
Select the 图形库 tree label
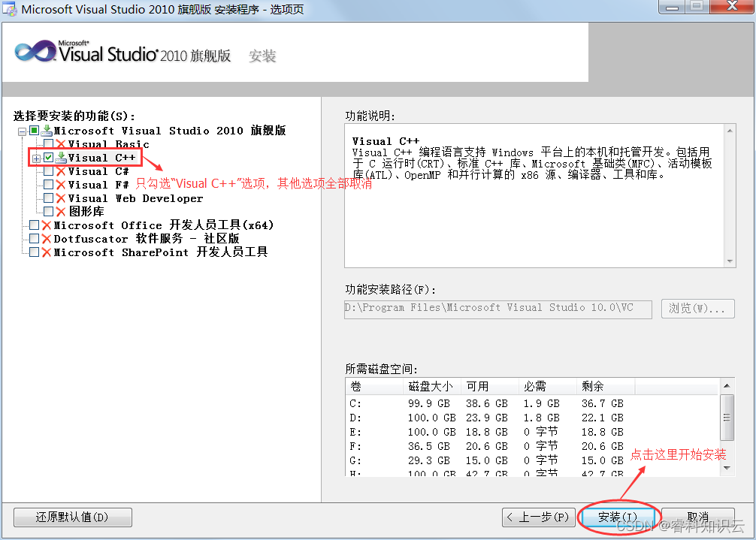(86, 212)
